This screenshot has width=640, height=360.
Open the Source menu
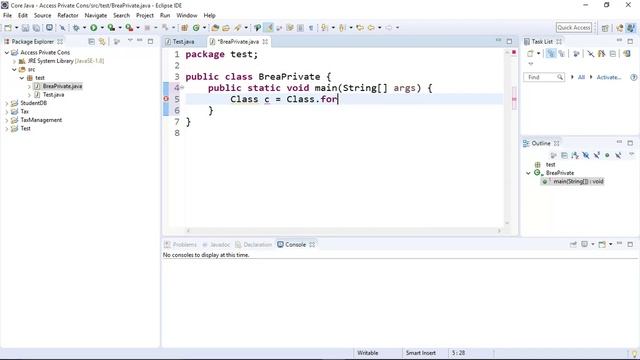pyautogui.click(x=42, y=16)
